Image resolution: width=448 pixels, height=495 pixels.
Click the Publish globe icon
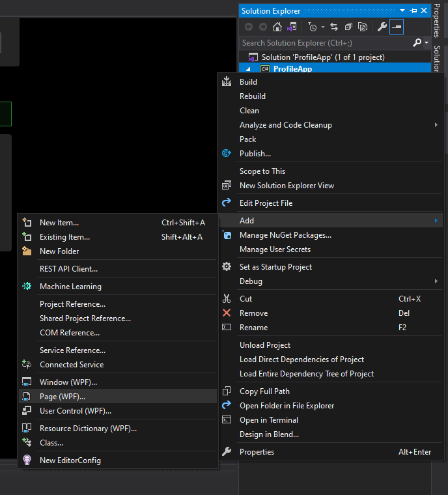click(x=227, y=154)
